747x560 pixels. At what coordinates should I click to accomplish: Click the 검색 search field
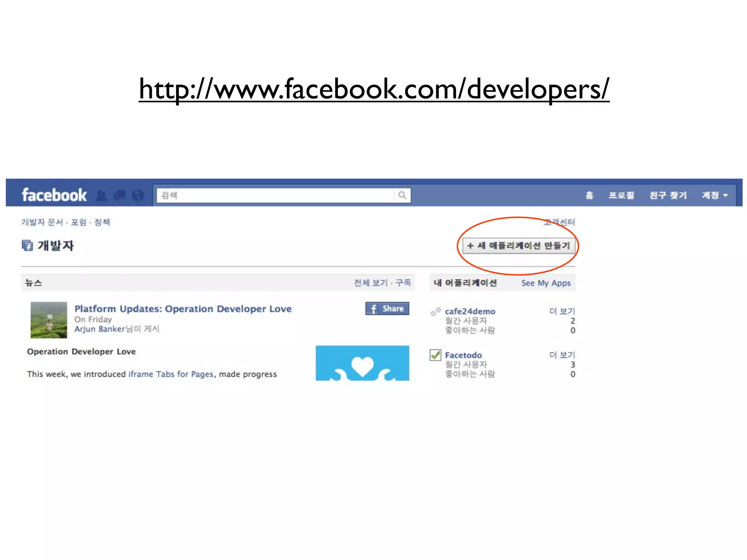coord(276,195)
